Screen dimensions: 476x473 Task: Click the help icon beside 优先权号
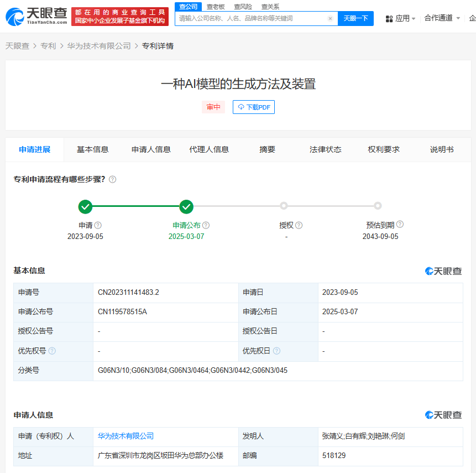pos(52,351)
